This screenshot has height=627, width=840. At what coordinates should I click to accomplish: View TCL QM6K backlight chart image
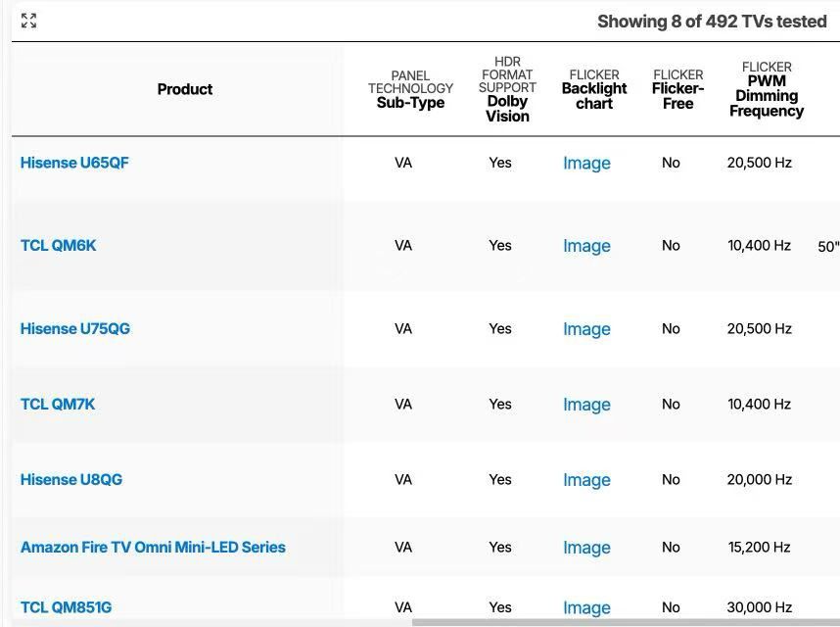(x=586, y=247)
